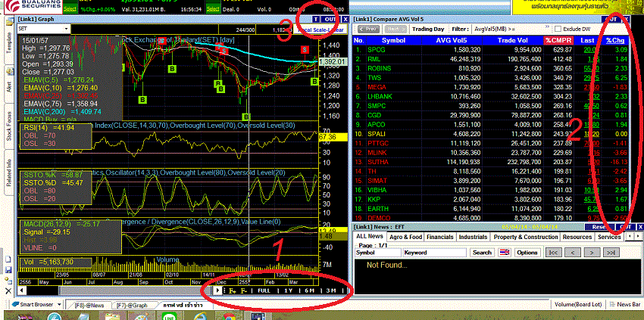The image size is (644, 320).
Task: Toggle the Exclude DW checkbox
Action: (x=558, y=30)
